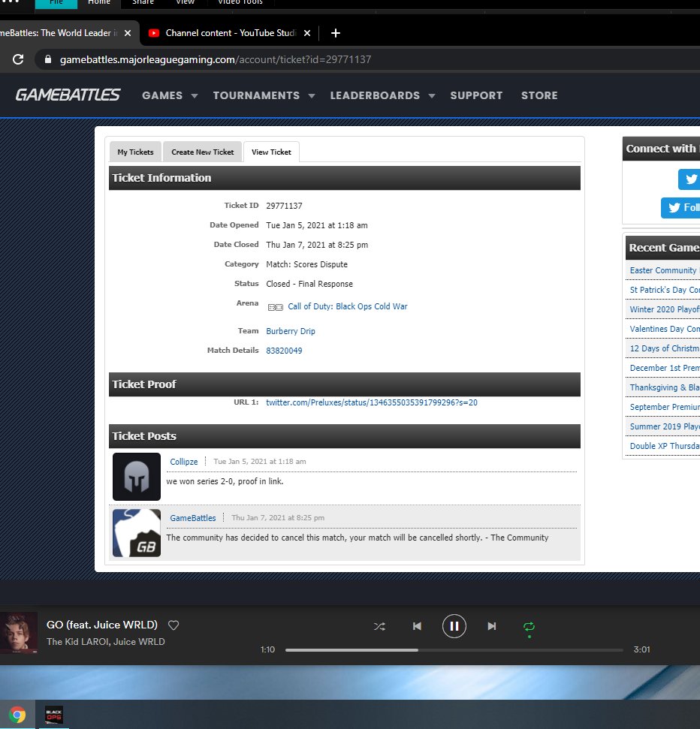Reload the page with the refresh icon
Image resolution: width=700 pixels, height=729 pixels.
tap(18, 59)
